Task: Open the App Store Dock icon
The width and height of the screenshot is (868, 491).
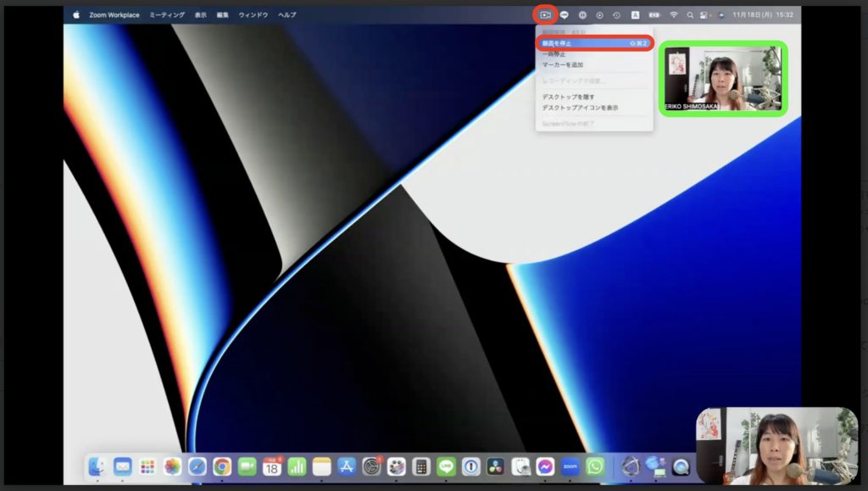Action: point(347,466)
